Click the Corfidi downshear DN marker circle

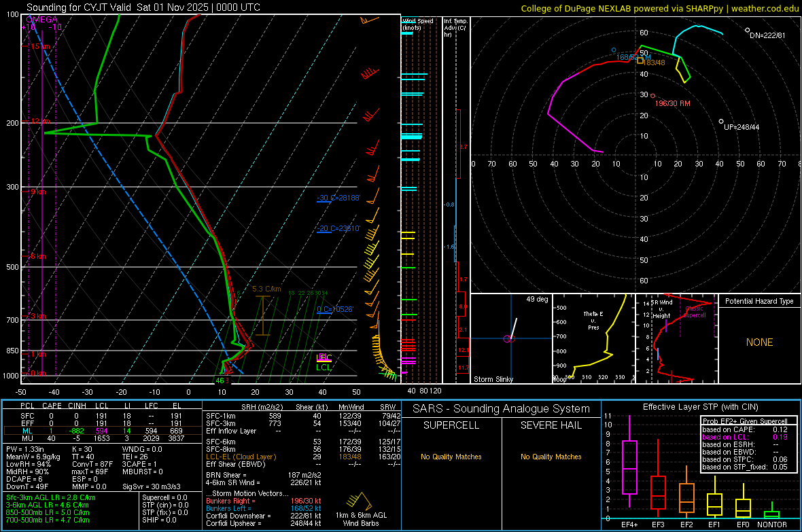(747, 30)
